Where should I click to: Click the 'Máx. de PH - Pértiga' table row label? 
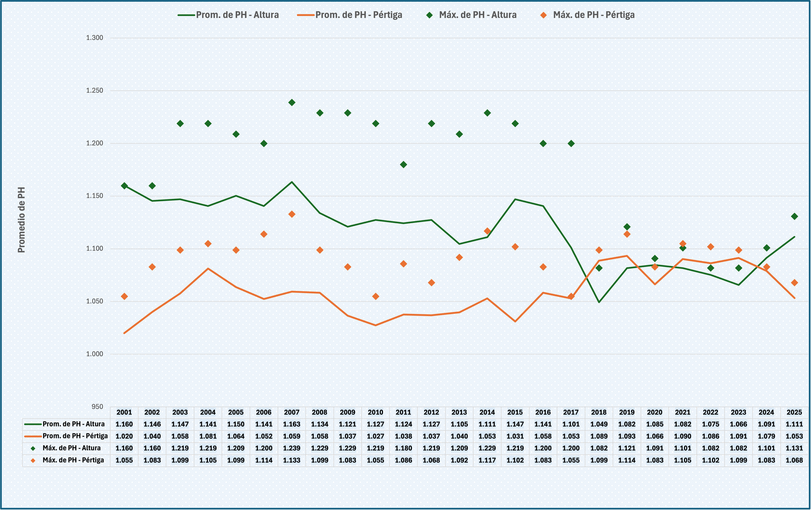point(73,460)
